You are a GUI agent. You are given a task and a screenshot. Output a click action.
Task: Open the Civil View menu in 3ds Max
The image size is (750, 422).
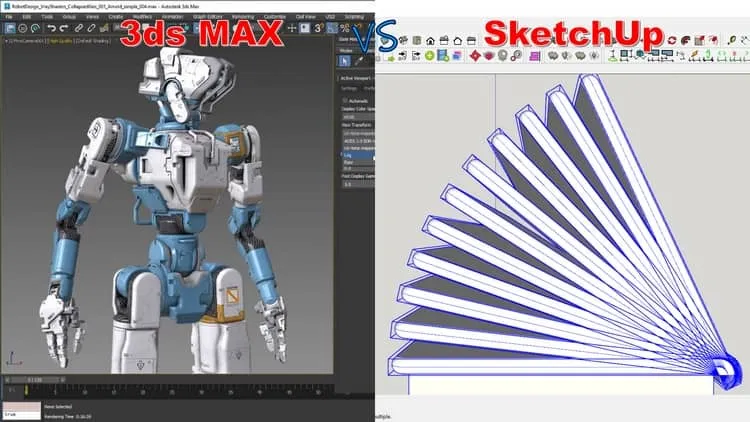tap(306, 17)
